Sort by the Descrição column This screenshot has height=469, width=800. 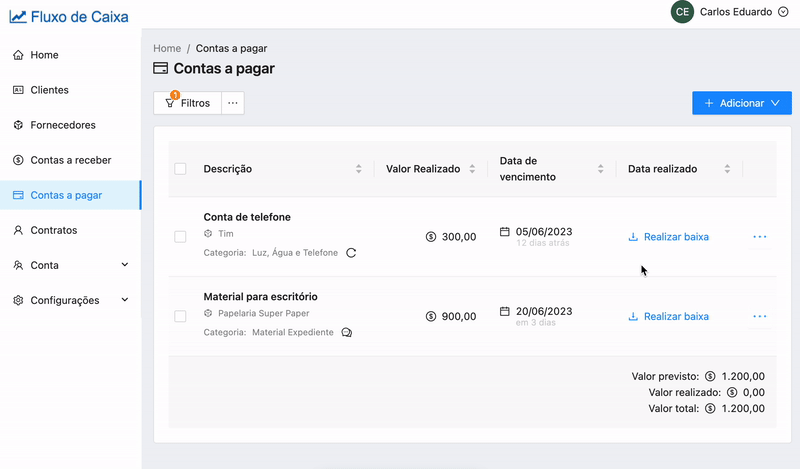click(x=359, y=169)
